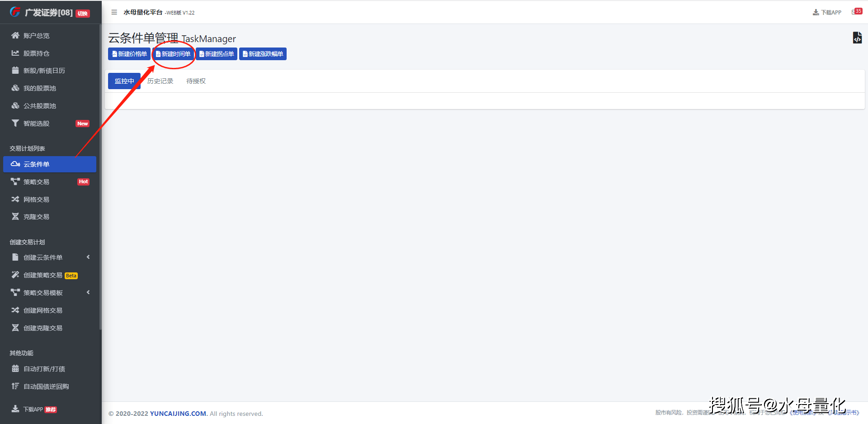Open the YUNCAIJING.COM footer link
The height and width of the screenshot is (424, 868).
click(178, 414)
